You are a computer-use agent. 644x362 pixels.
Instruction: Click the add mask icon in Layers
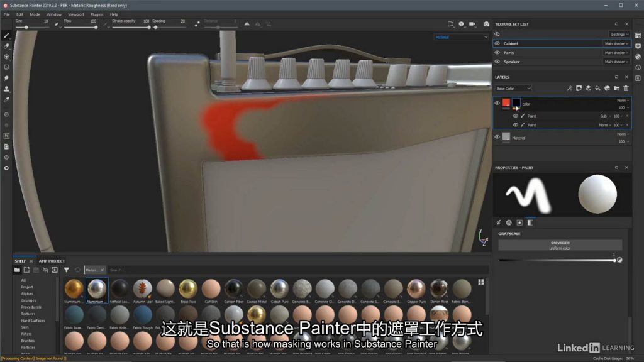click(x=579, y=88)
